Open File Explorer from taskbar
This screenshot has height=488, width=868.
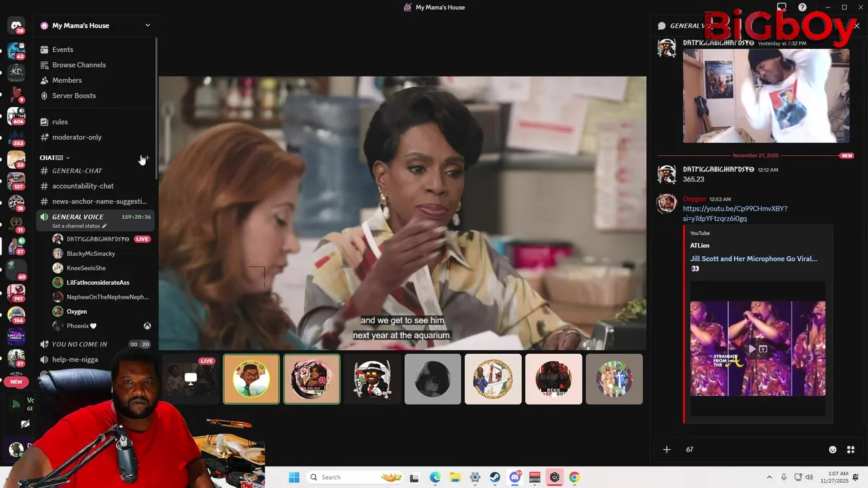(455, 477)
